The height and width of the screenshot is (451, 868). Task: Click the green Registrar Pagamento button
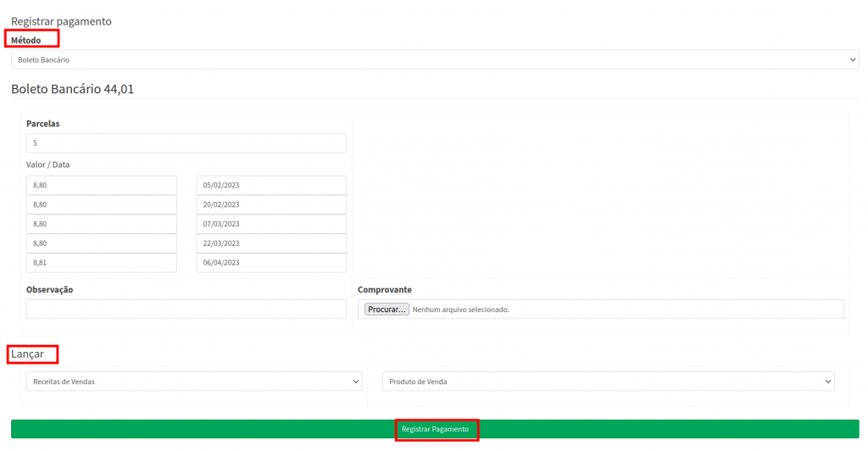(435, 429)
